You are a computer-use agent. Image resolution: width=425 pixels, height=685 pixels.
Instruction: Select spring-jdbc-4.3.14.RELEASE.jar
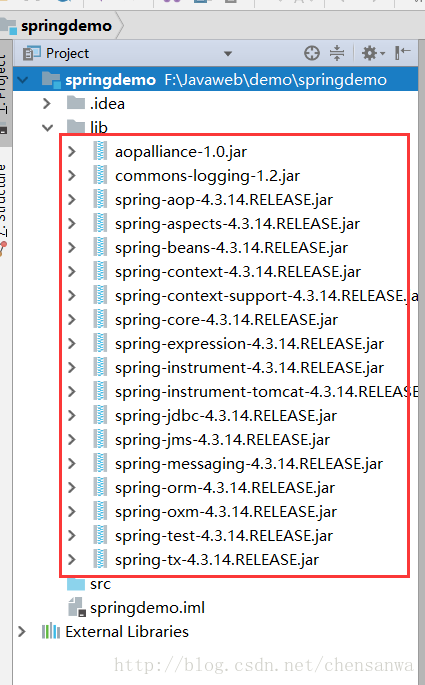(x=226, y=416)
